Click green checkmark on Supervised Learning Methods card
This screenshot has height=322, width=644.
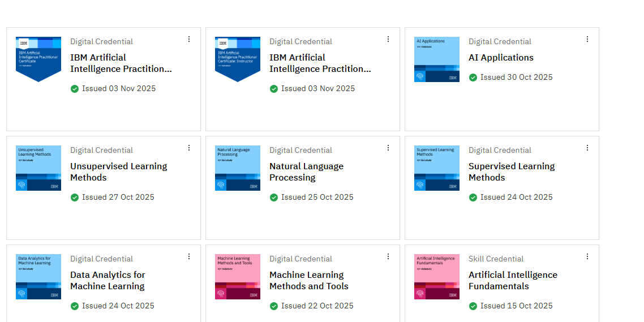[473, 197]
